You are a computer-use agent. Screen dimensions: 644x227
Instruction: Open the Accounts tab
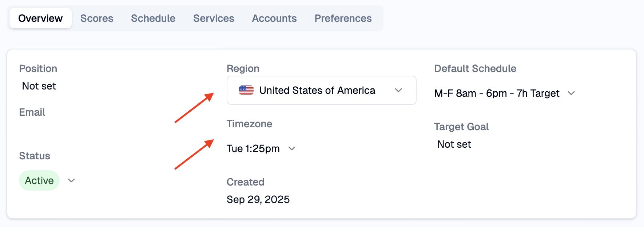[274, 18]
